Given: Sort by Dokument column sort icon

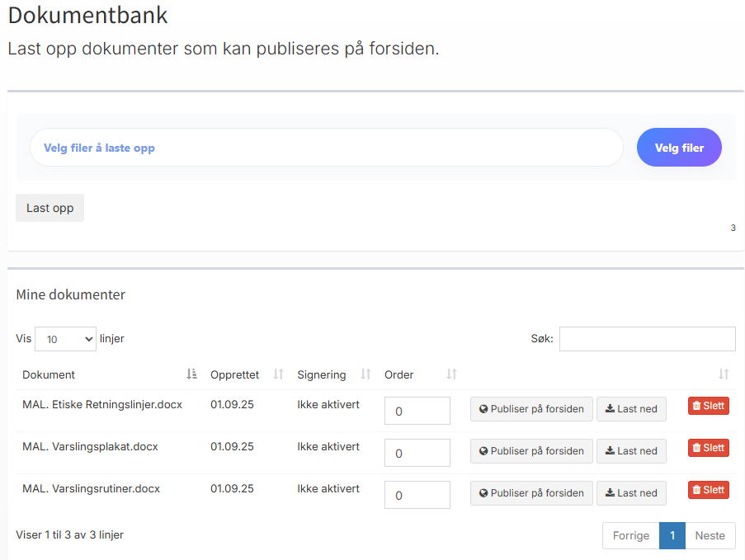Looking at the screenshot, I should 191,374.
